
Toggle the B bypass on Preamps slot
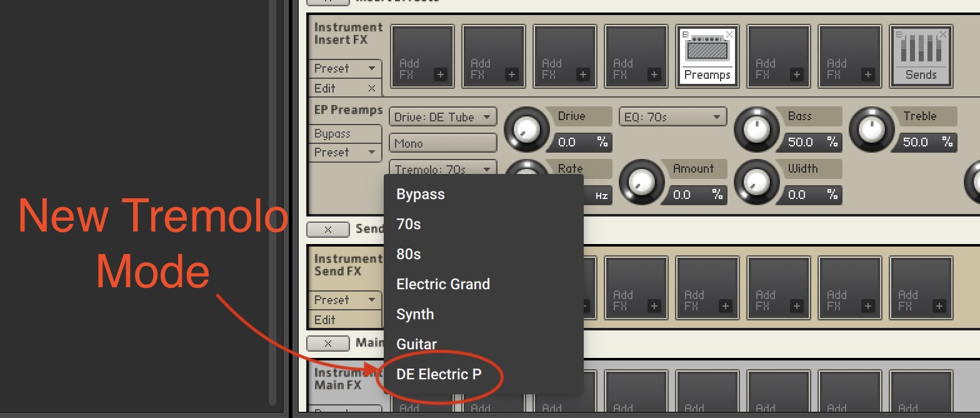tap(686, 34)
